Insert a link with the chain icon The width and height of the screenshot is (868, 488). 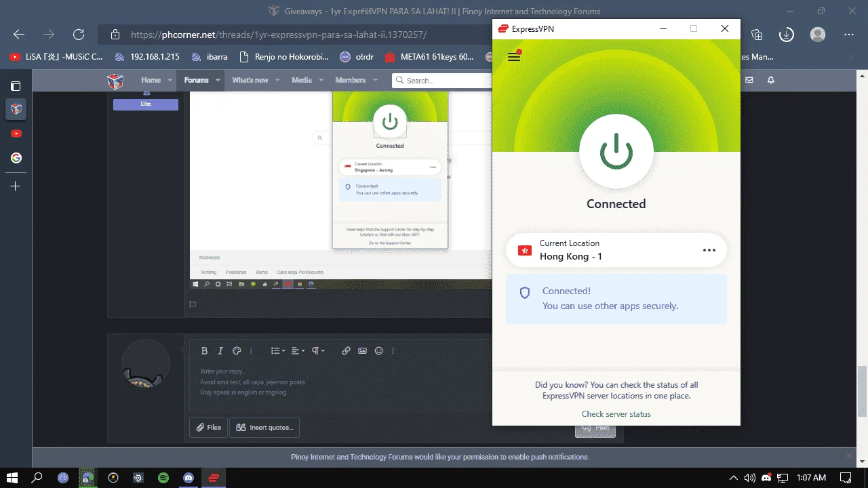[x=346, y=351]
